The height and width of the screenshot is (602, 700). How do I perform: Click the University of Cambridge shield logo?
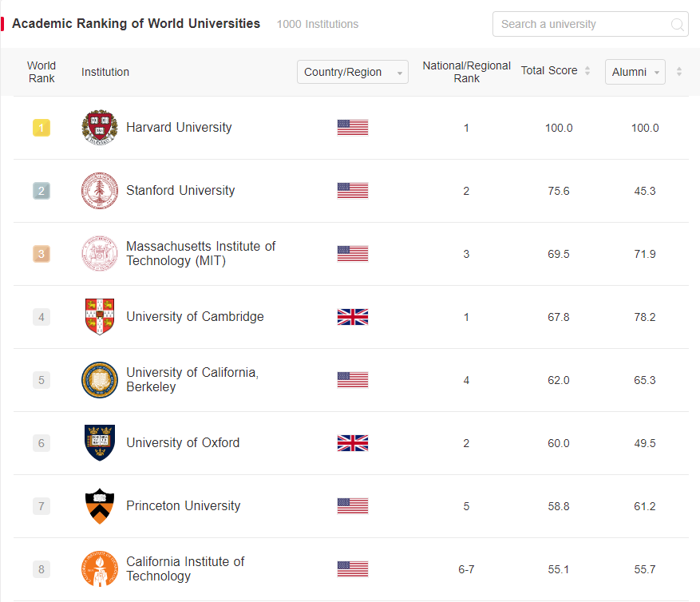[100, 317]
